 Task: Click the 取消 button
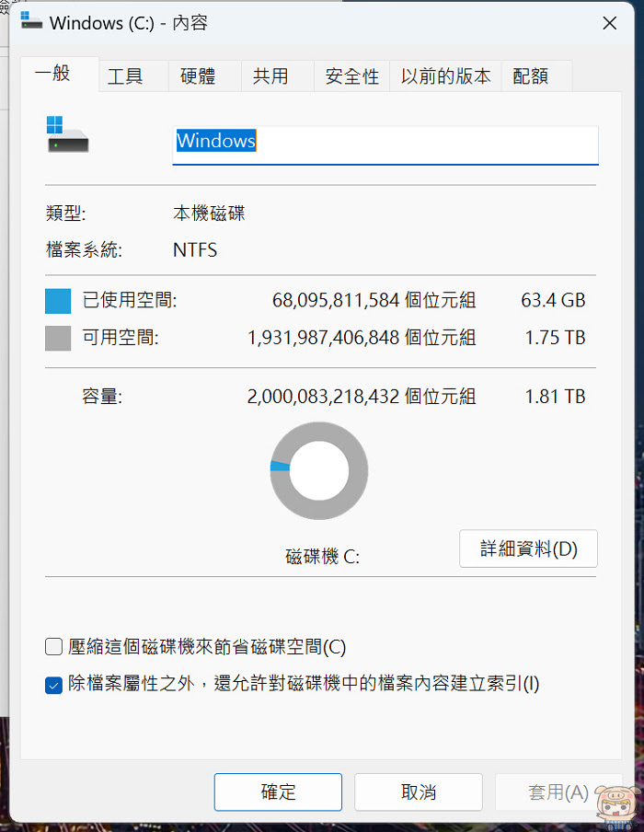[x=419, y=792]
